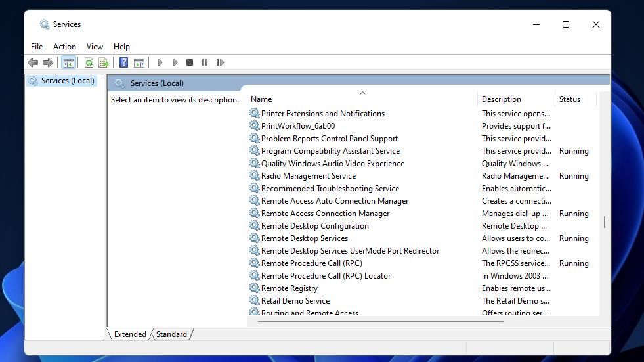Click the horizontal scrollbar under the services list

380,321
